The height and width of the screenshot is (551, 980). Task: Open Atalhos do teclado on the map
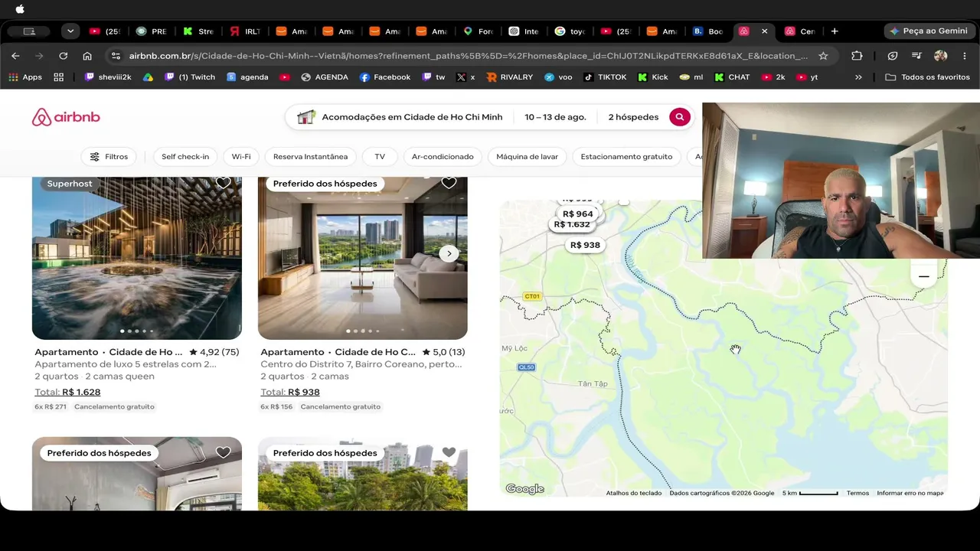point(634,493)
